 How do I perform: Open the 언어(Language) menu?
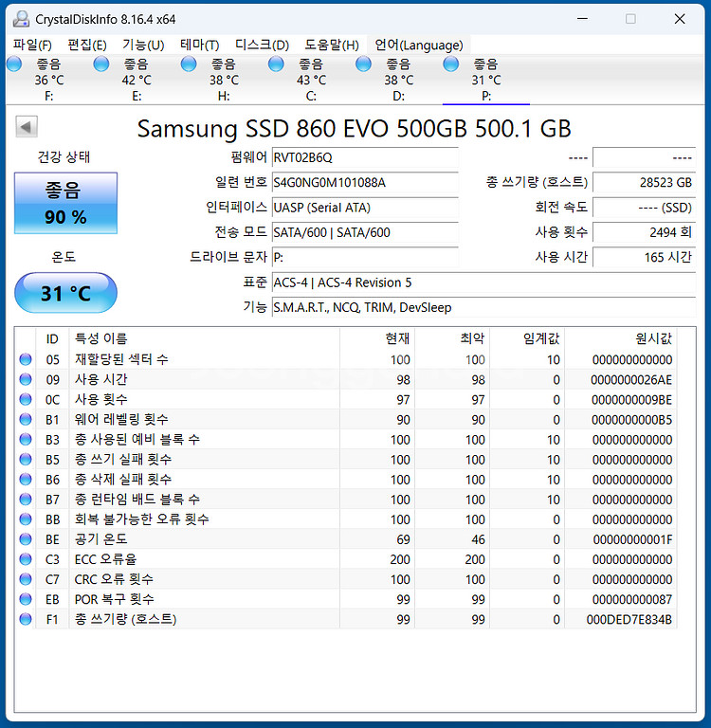418,45
